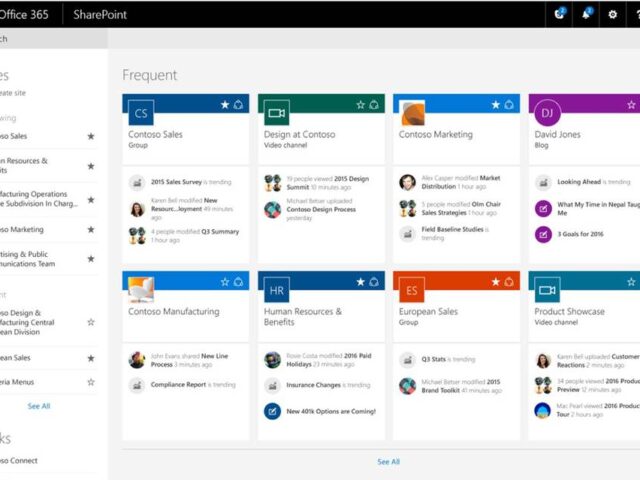640x480 pixels.
Task: Click the Office 365 header label
Action: point(24,15)
